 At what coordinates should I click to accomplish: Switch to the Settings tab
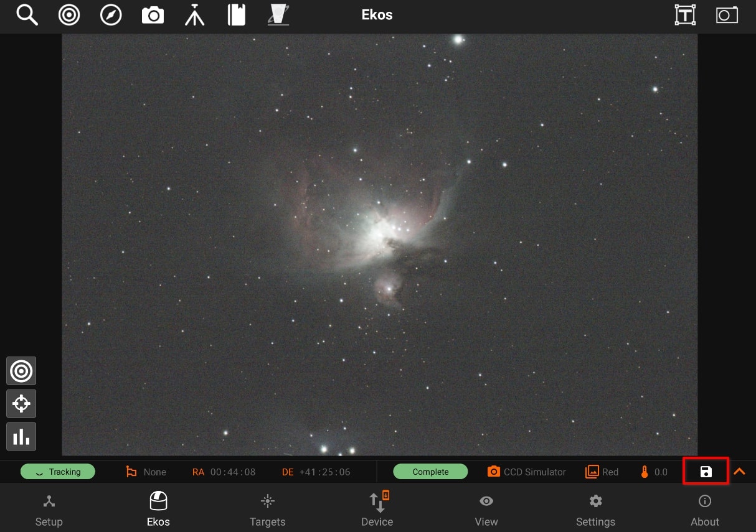pos(596,511)
